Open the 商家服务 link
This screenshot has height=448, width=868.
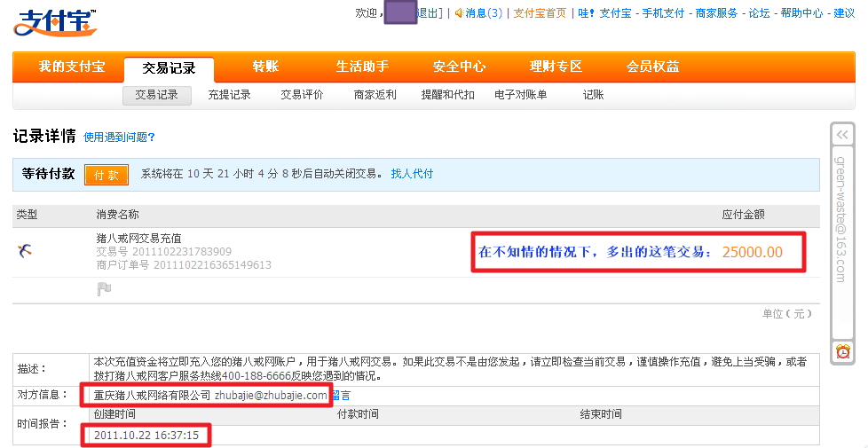[716, 13]
